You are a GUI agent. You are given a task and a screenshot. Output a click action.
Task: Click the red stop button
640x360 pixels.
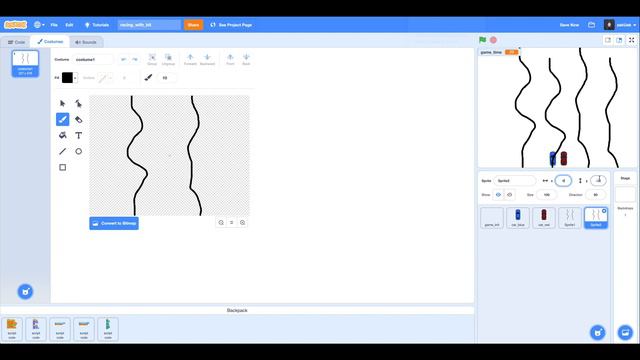pyautogui.click(x=493, y=40)
